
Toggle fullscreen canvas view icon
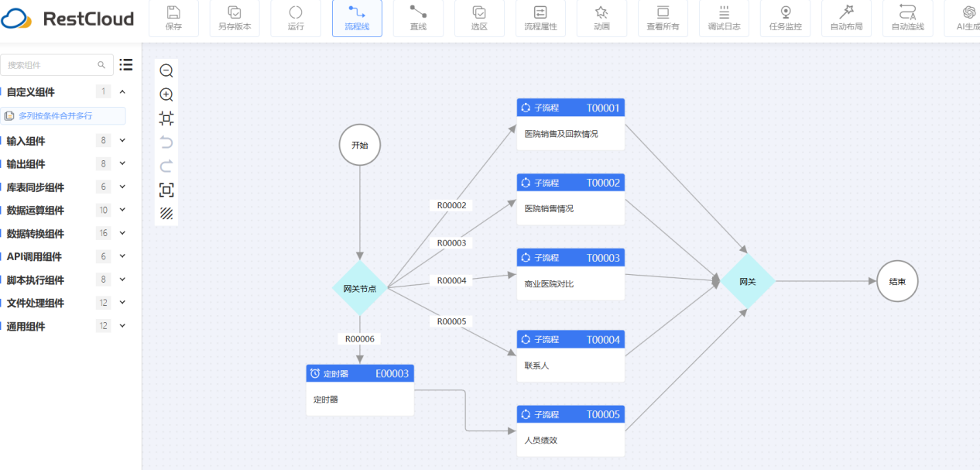(166, 190)
